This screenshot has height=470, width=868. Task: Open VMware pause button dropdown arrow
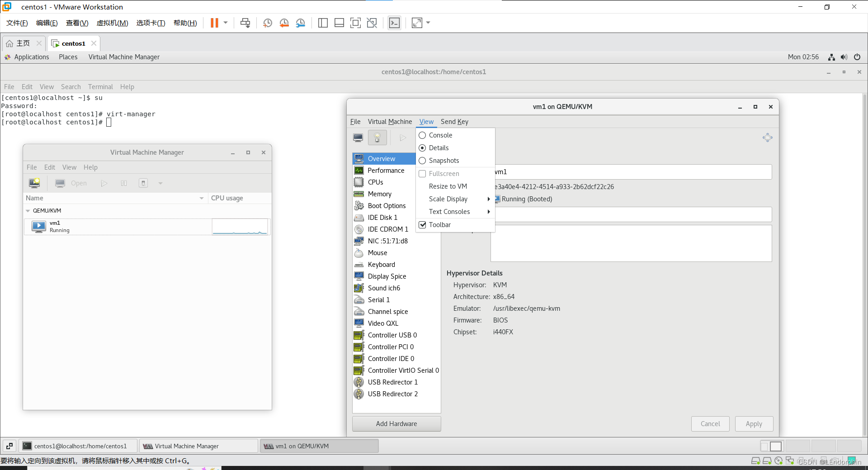click(x=226, y=23)
